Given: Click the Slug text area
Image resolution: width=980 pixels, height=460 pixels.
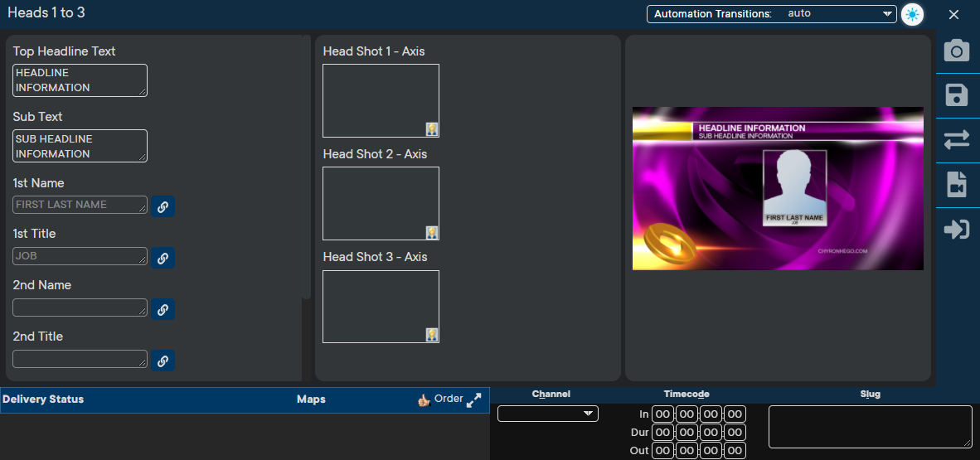Looking at the screenshot, I should [870, 427].
